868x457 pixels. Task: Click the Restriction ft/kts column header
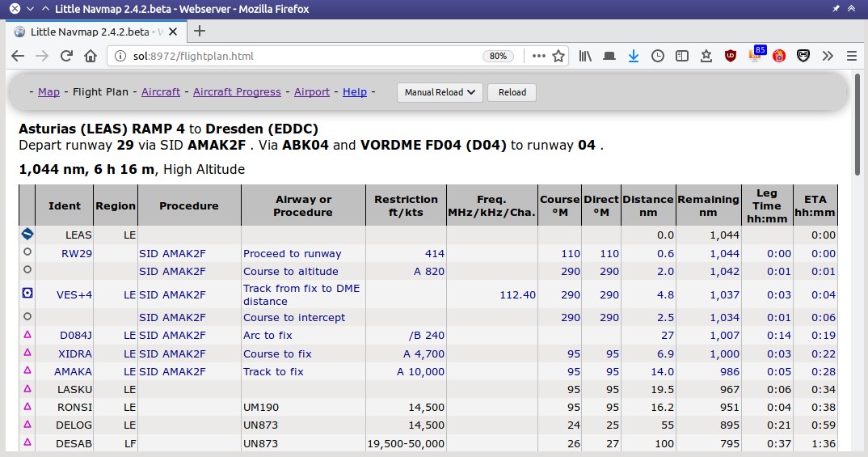pos(406,205)
